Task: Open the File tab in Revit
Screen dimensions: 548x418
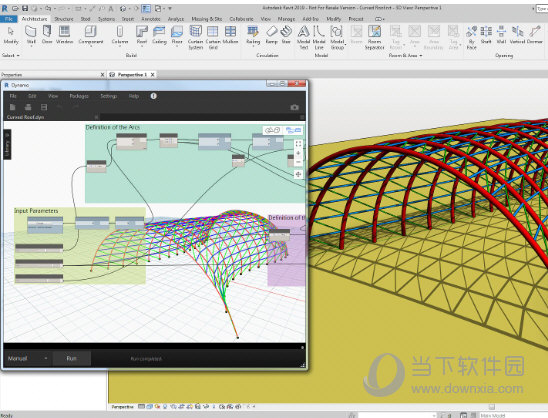Action: [9, 19]
